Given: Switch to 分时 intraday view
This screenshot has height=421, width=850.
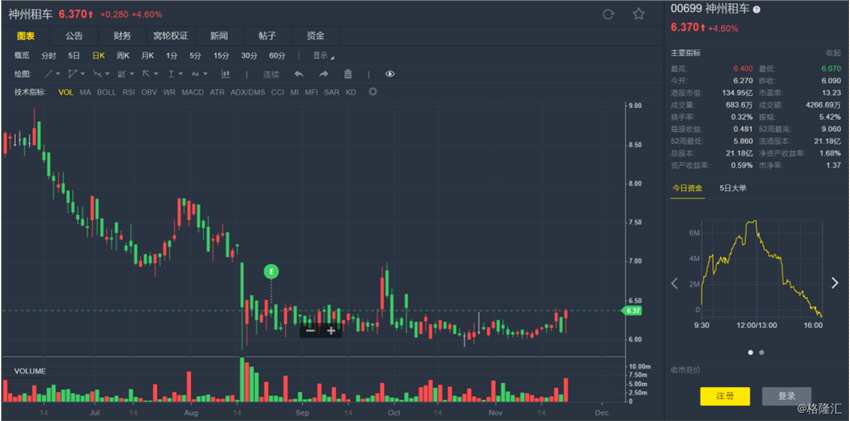Looking at the screenshot, I should click(x=49, y=55).
